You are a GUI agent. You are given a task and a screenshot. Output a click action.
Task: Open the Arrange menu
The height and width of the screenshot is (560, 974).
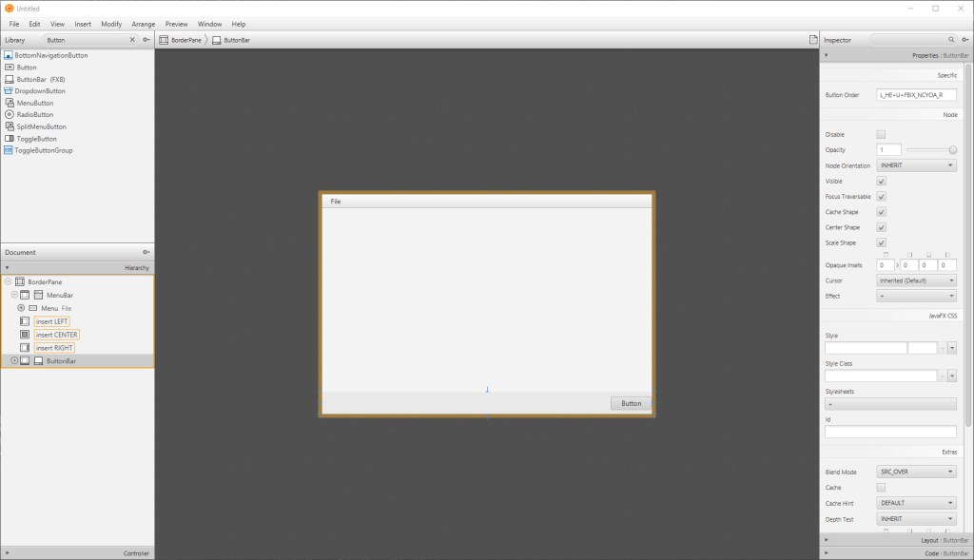[144, 24]
